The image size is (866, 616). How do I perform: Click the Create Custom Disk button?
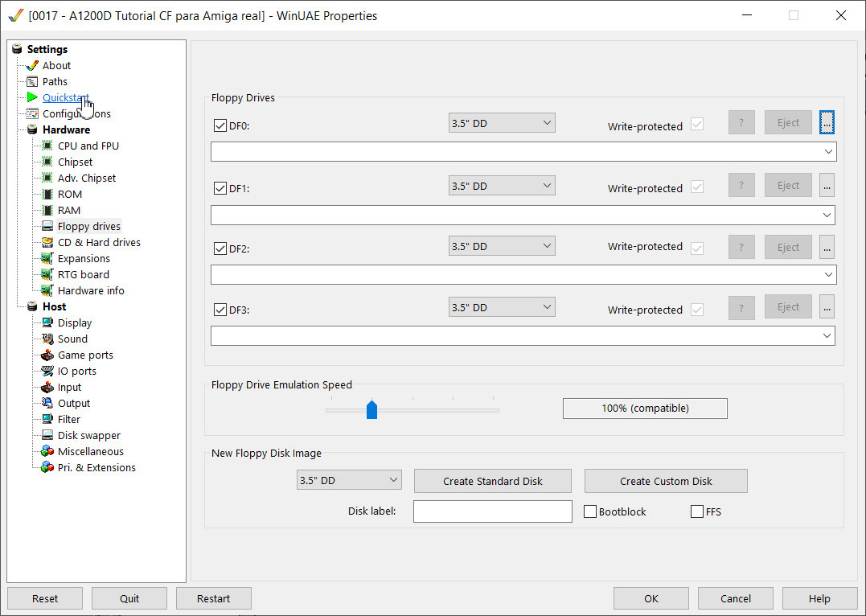(x=666, y=481)
